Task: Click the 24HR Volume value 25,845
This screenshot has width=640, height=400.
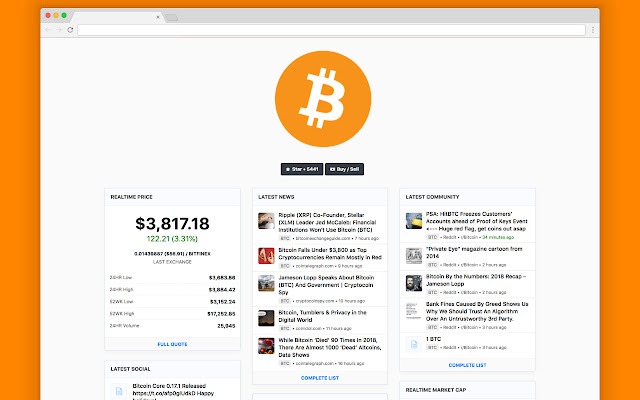Action: (226, 326)
